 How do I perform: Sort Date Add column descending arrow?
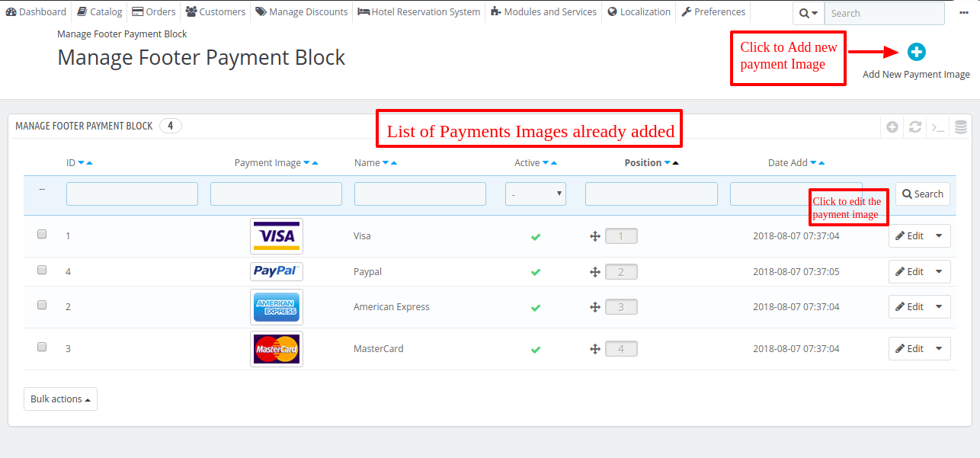tap(813, 163)
